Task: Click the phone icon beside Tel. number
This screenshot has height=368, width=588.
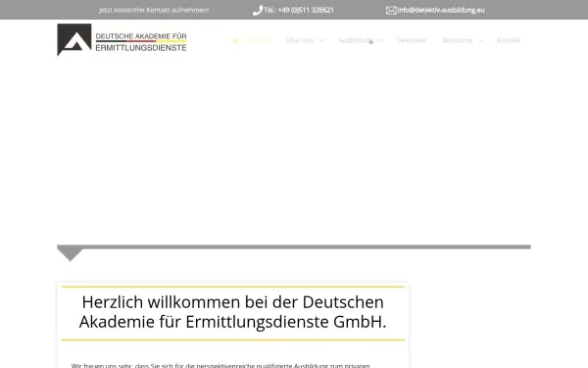Action: coord(257,11)
